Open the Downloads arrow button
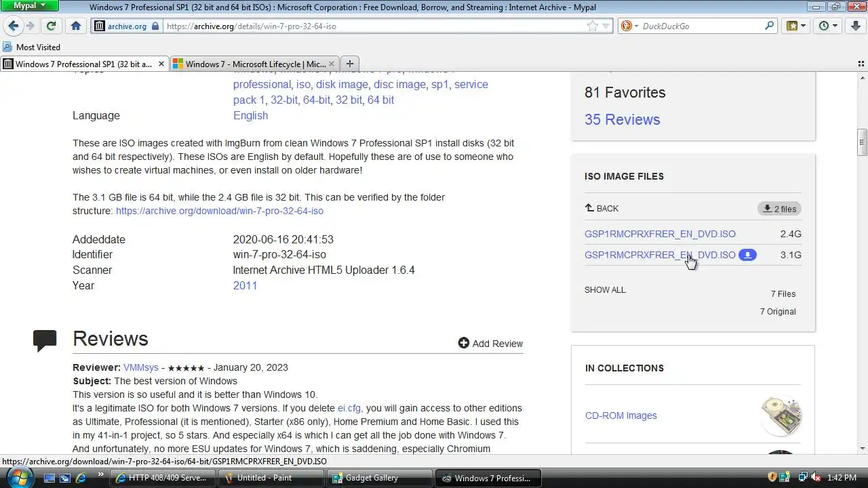This screenshot has width=868, height=488. point(854,26)
